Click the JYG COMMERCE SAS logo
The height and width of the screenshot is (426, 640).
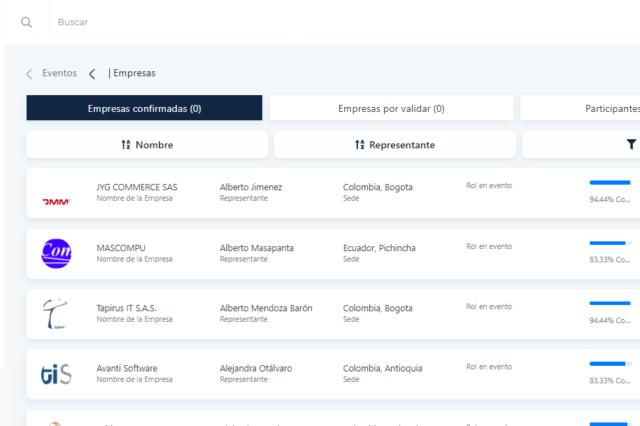point(56,201)
